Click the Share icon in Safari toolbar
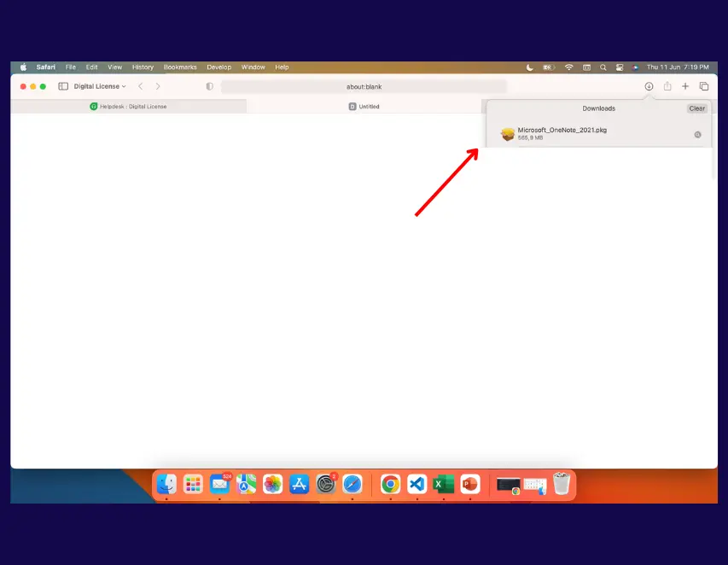Viewport: 728px width, 565px height. point(667,86)
